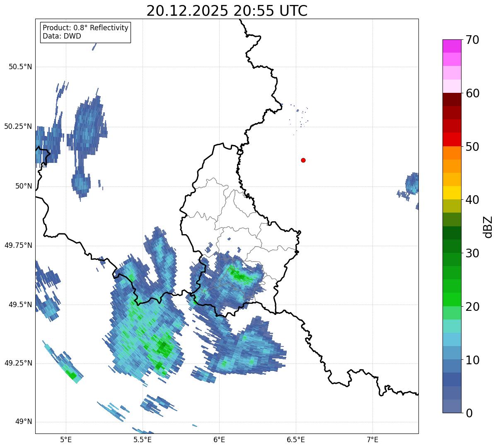Click the colorbar tick label 0
Viewport: 498px width, 448px height.
pos(469,413)
